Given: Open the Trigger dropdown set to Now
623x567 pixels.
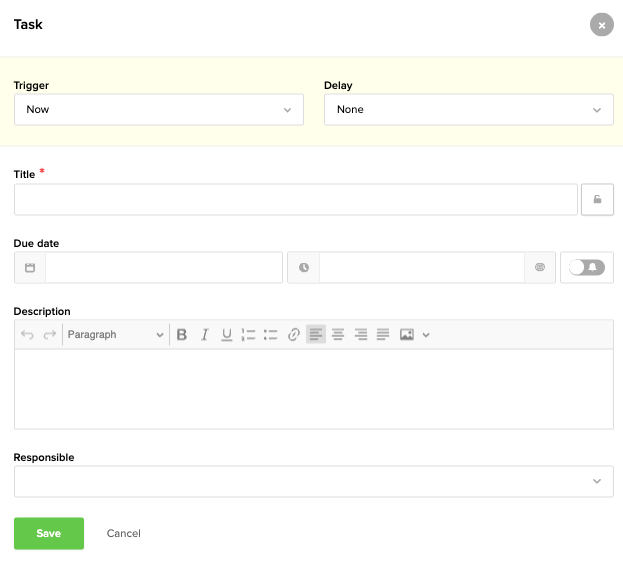Looking at the screenshot, I should (159, 110).
